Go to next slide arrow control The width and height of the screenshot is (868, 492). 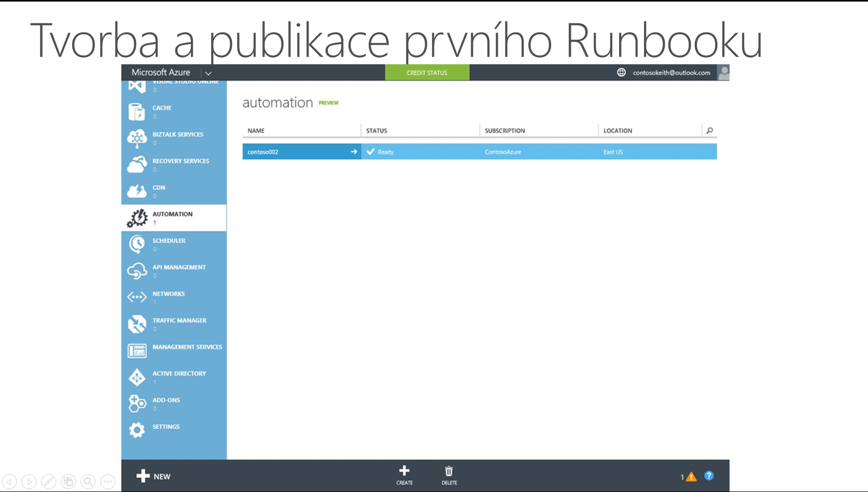coord(29,482)
